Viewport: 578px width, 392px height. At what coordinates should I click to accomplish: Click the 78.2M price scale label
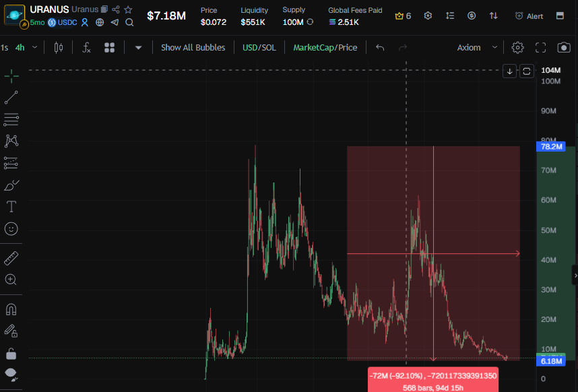pos(551,147)
